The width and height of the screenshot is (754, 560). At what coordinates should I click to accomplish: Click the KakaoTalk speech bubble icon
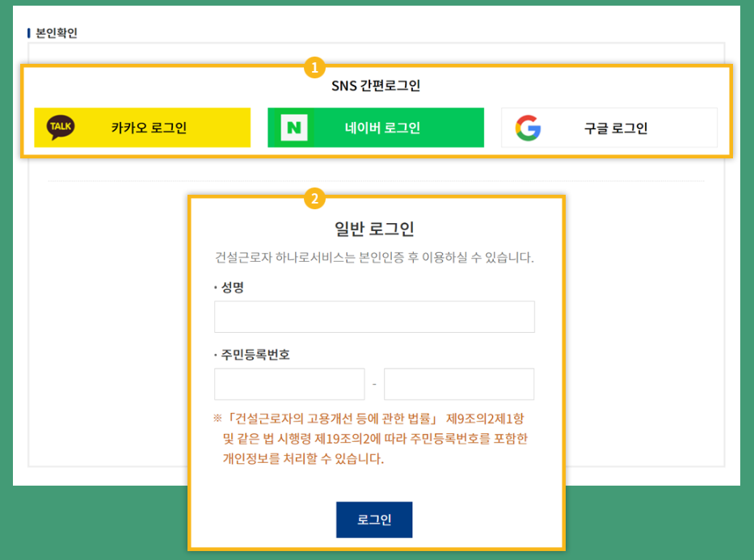pos(61,127)
